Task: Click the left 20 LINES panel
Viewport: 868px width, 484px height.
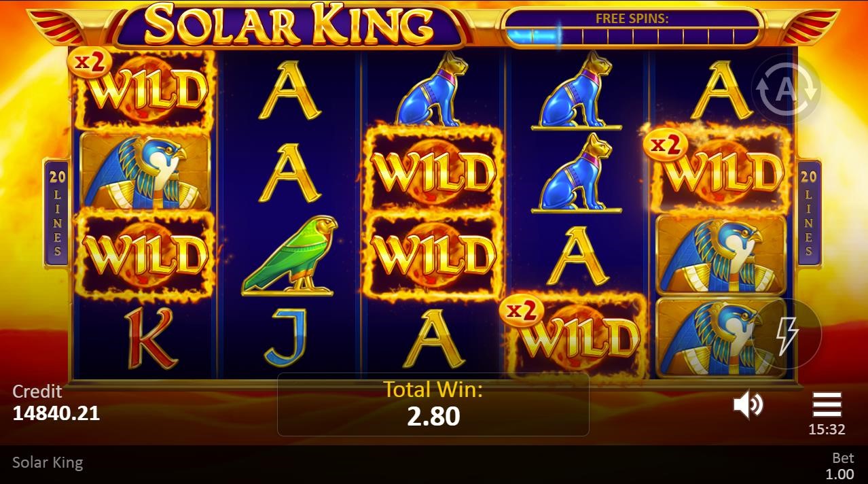Action: [57, 213]
